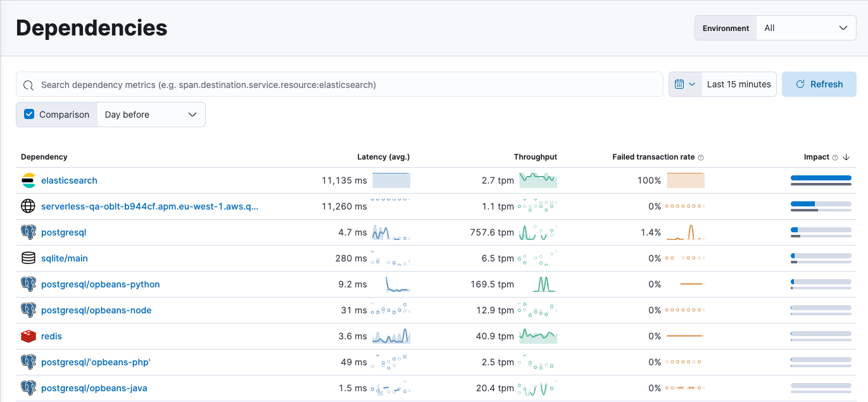This screenshot has width=868, height=402.
Task: Expand the Day before comparison dropdown
Action: (x=151, y=115)
